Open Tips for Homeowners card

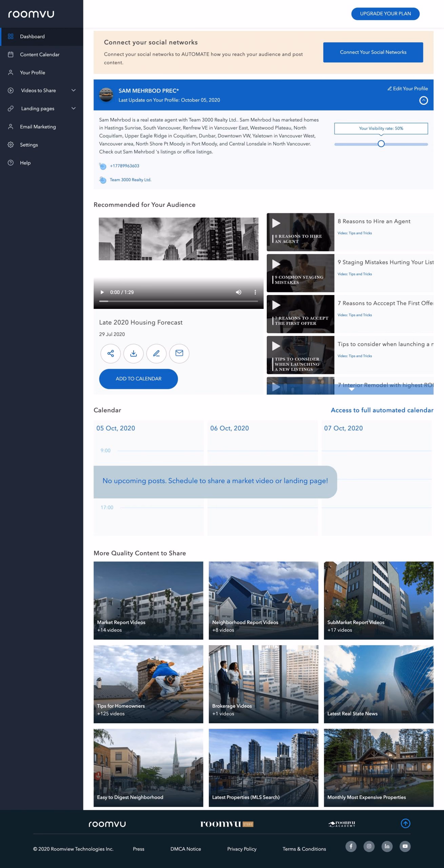point(148,684)
